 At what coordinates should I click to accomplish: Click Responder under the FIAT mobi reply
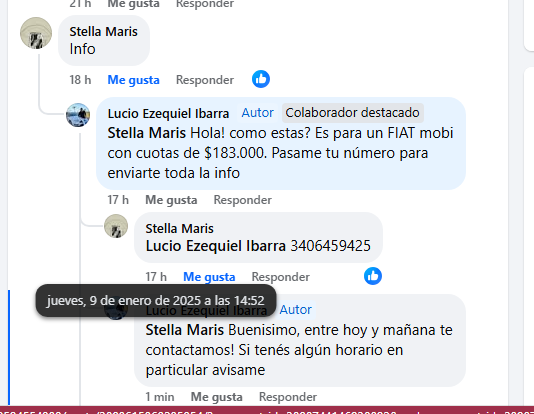click(243, 200)
